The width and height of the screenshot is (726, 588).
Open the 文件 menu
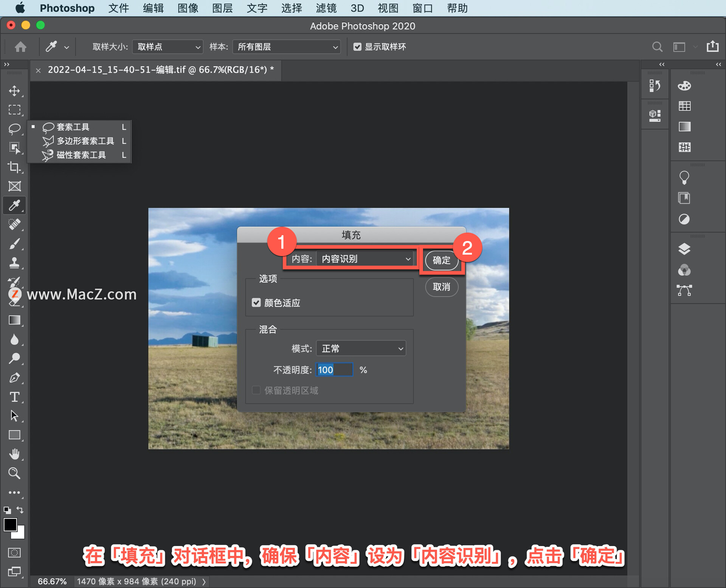click(118, 8)
